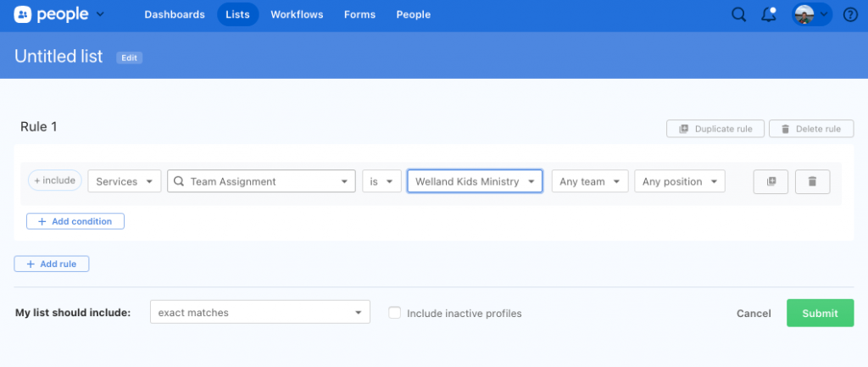Open the Team Assignment field dropdown

click(261, 181)
